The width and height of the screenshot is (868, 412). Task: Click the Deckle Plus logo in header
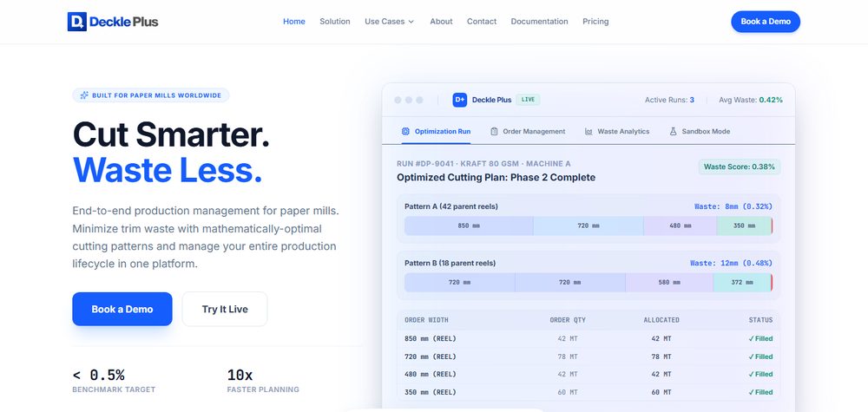pos(113,22)
